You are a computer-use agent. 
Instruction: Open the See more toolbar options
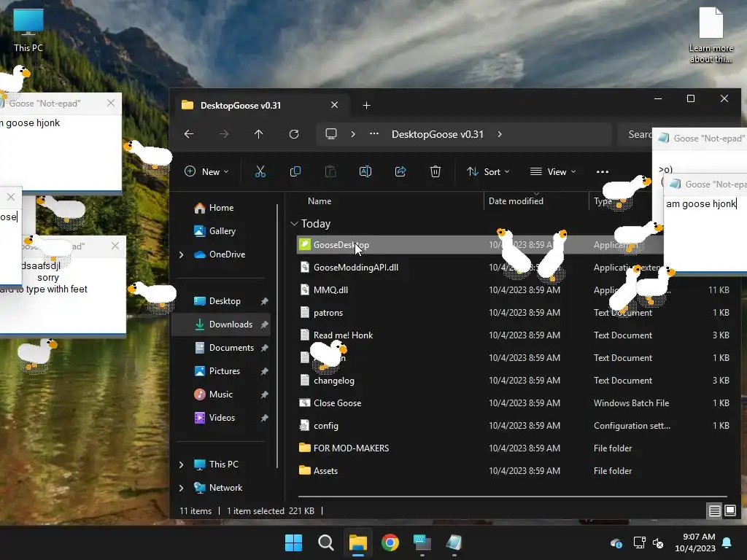coord(602,172)
